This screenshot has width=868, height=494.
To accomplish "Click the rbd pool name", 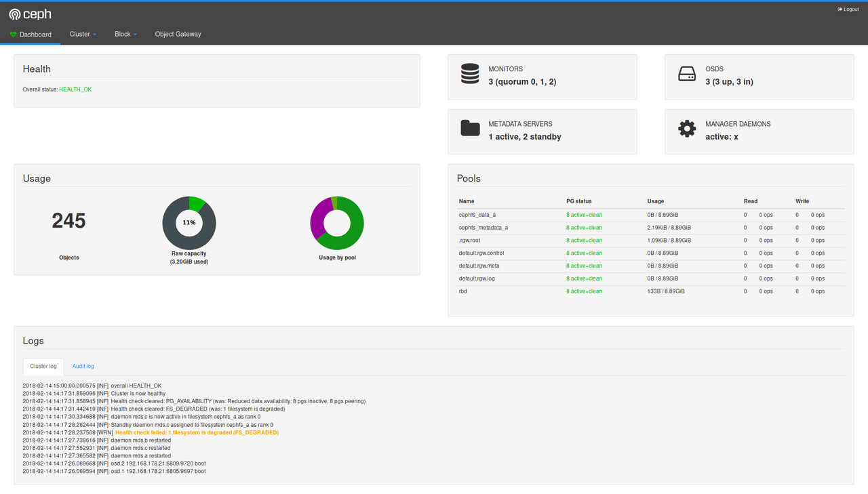I will point(463,291).
